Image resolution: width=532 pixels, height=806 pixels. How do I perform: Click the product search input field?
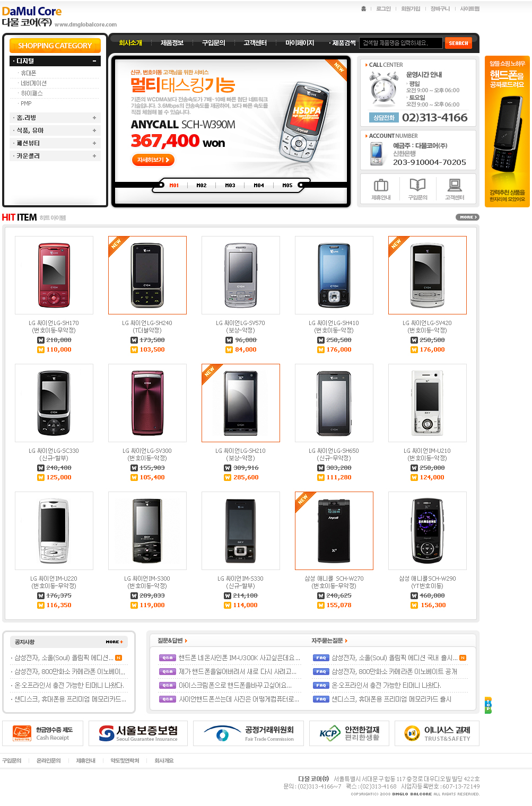401,43
